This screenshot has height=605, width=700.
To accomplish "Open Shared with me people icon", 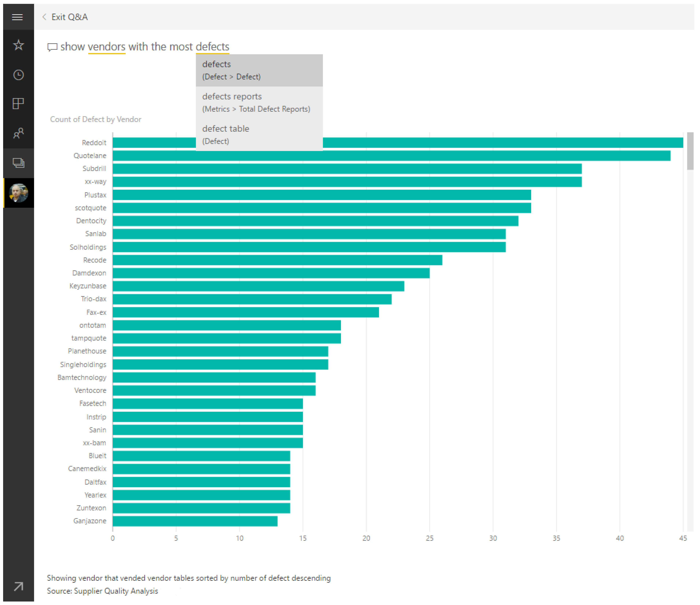I will point(18,134).
